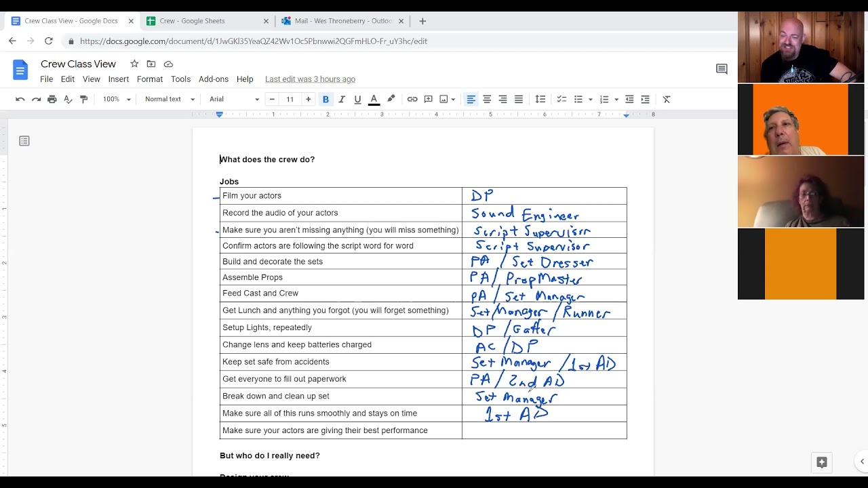Move document to another folder
This screenshot has width=868, height=488.
coord(151,64)
